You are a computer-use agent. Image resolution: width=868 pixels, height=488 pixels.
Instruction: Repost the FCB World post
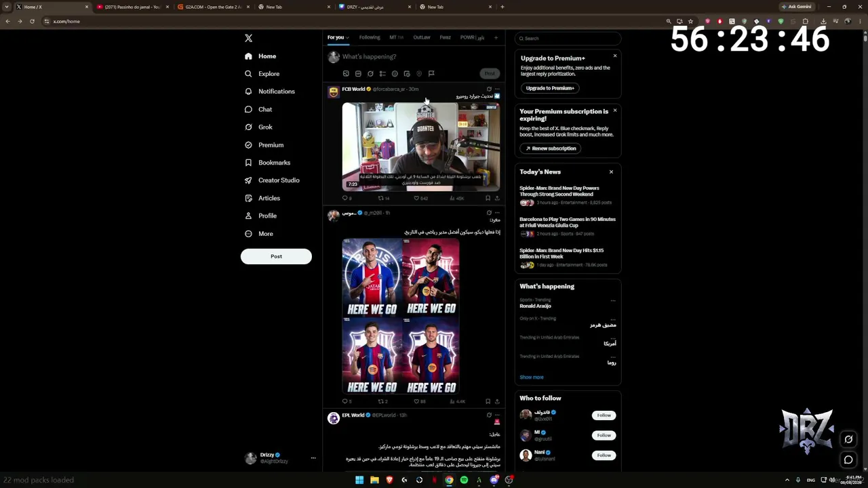coord(383,199)
